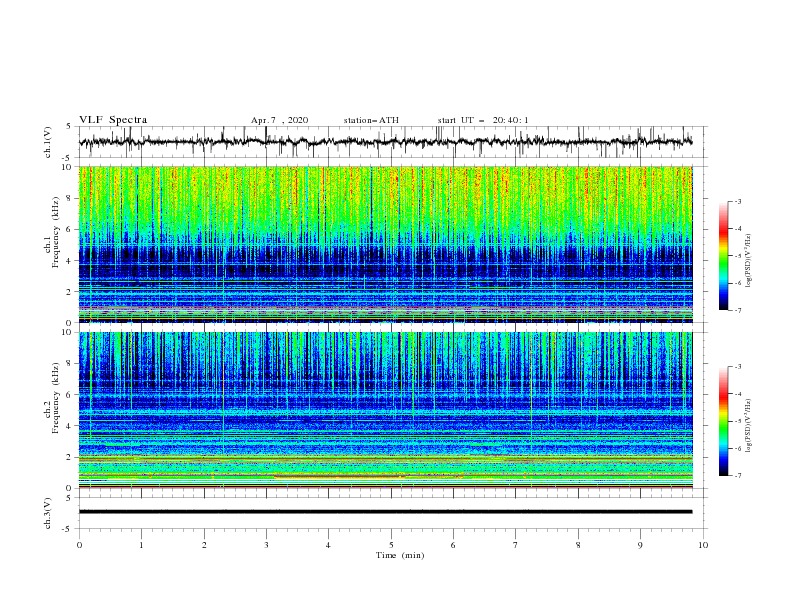
Task: Click time axis tick label "4"
Action: 328,545
